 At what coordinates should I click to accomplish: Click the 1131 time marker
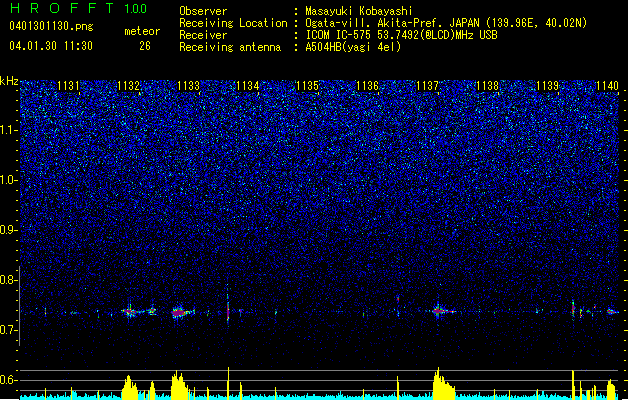(x=68, y=86)
